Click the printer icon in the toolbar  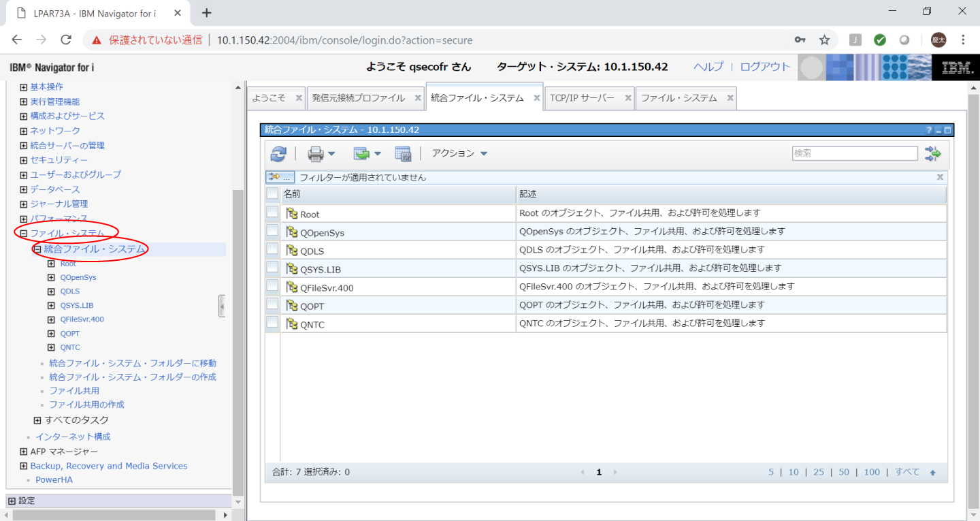(316, 155)
